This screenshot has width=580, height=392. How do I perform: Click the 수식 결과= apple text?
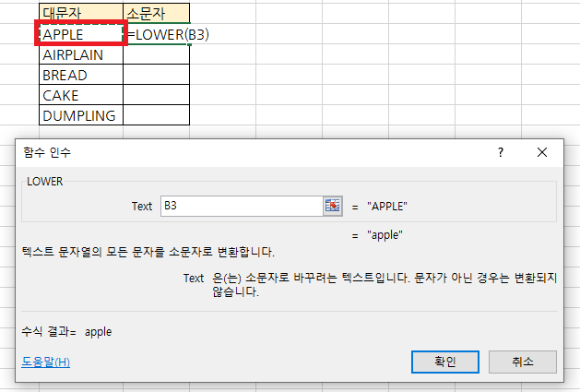click(x=66, y=331)
